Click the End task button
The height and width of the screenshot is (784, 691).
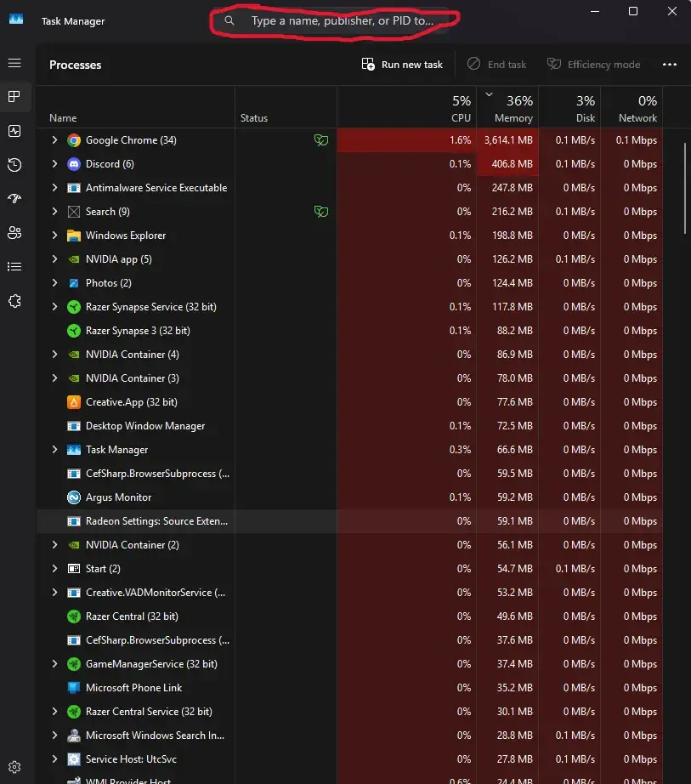point(496,65)
